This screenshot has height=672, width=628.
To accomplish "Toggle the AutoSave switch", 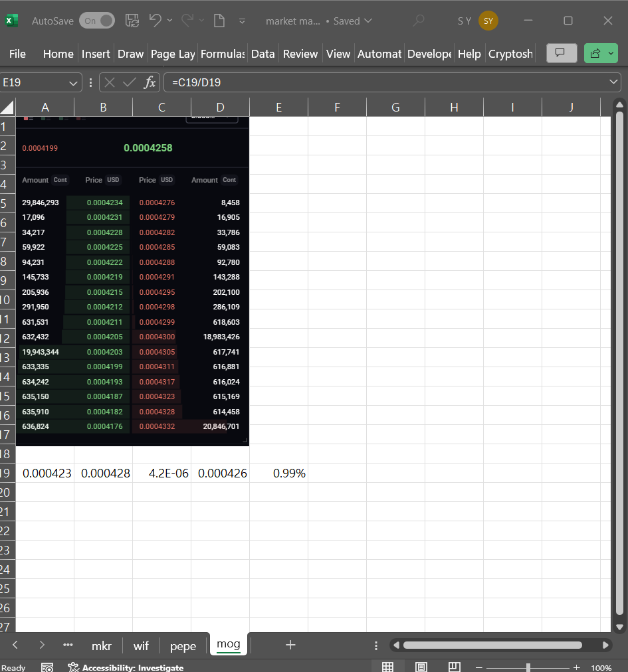I will 97,21.
